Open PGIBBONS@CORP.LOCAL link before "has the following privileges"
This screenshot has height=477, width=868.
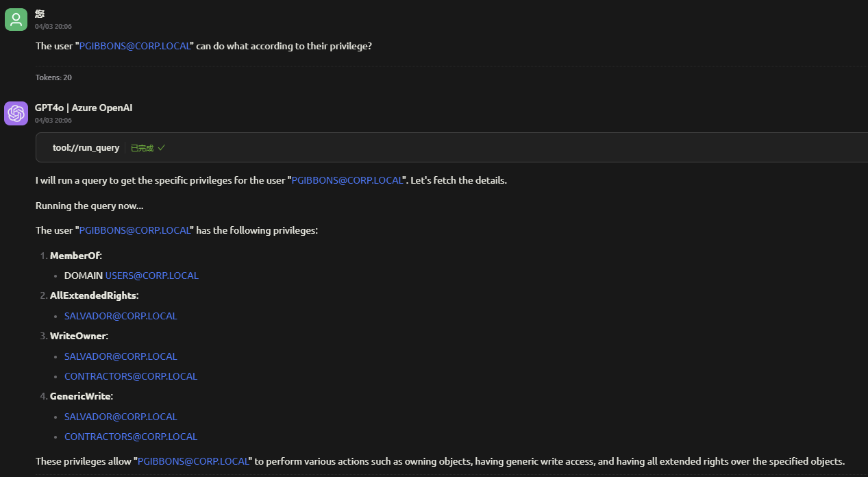(x=134, y=230)
